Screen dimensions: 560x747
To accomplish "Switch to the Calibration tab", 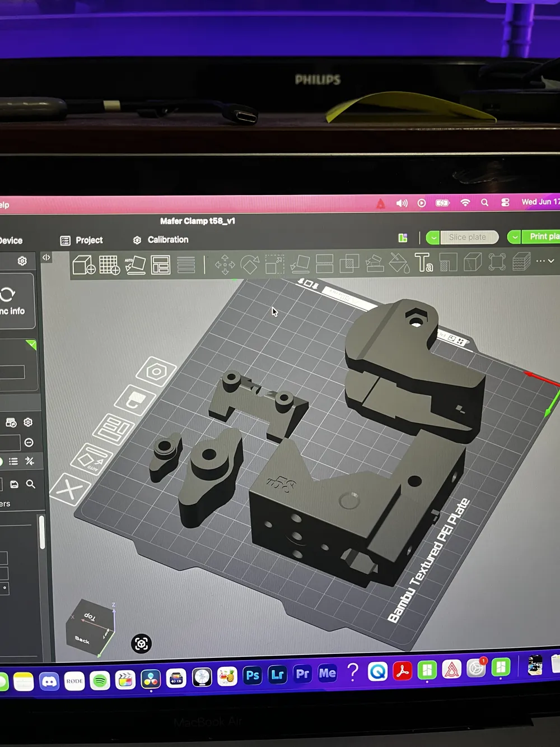I will coord(161,240).
